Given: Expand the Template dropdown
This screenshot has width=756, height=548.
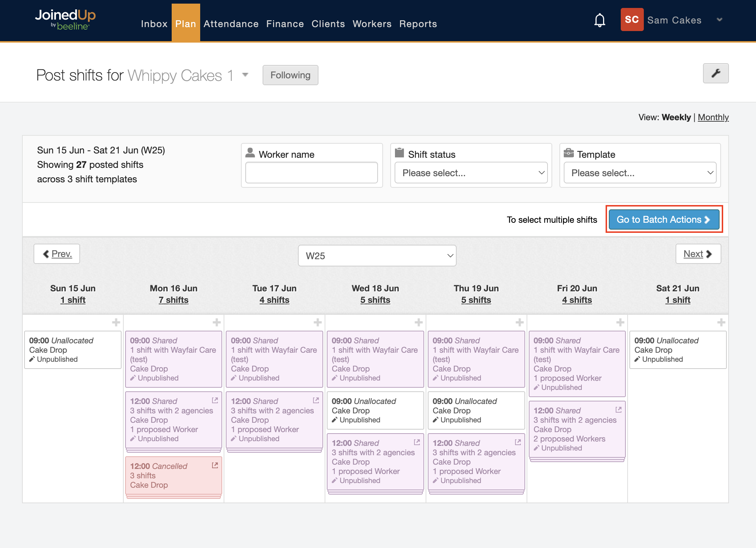Looking at the screenshot, I should pyautogui.click(x=640, y=173).
